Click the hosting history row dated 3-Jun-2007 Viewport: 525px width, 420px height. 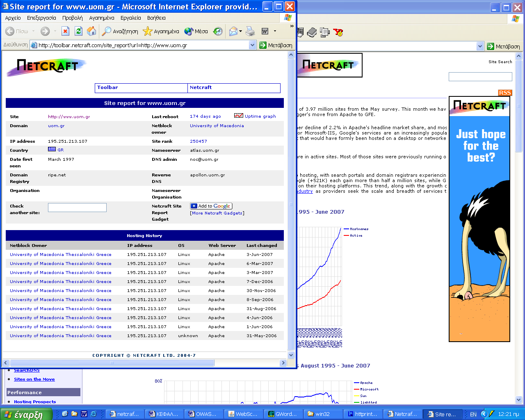click(145, 254)
